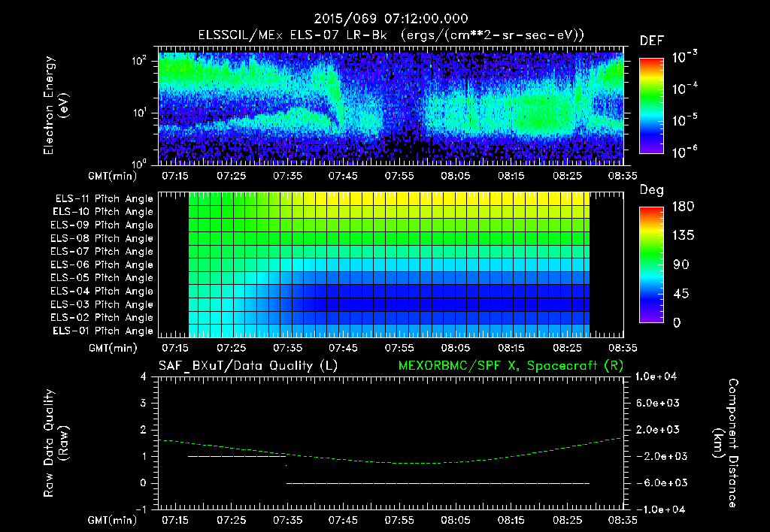The width and height of the screenshot is (770, 532).
Task: Select ELS-04 Pitch Angle row label
Action: (x=102, y=291)
